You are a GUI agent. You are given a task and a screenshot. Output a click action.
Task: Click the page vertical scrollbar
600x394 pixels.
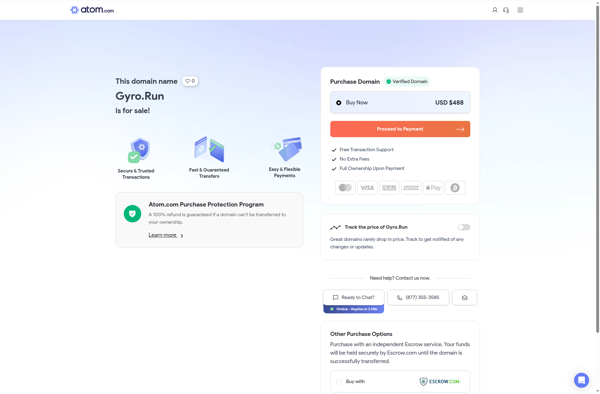pos(597,168)
